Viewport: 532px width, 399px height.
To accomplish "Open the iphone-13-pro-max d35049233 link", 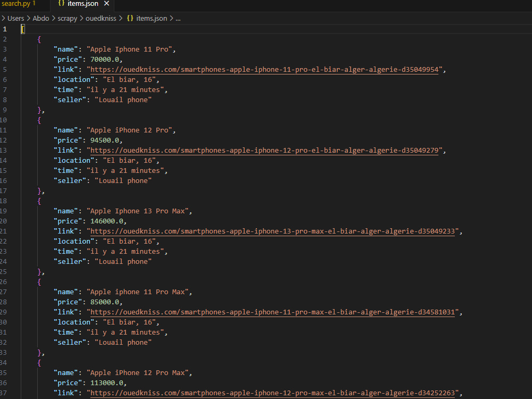I will [x=272, y=231].
